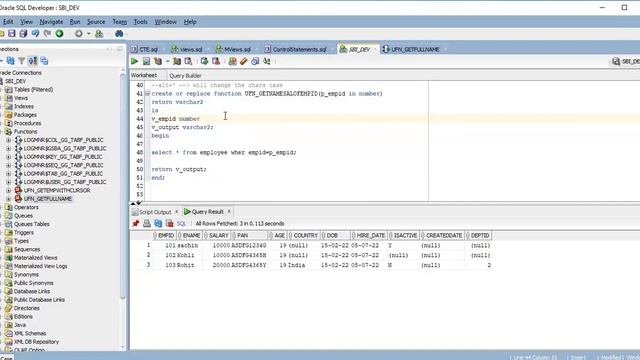Select Database Links tree item
Screen dimensions: 640x360
pyautogui.click(x=32, y=291)
